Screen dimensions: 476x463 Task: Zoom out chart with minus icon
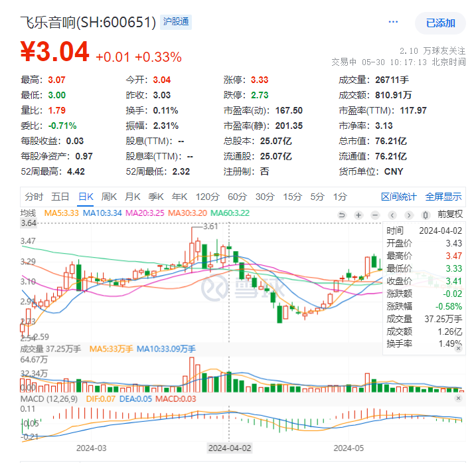click(x=375, y=215)
